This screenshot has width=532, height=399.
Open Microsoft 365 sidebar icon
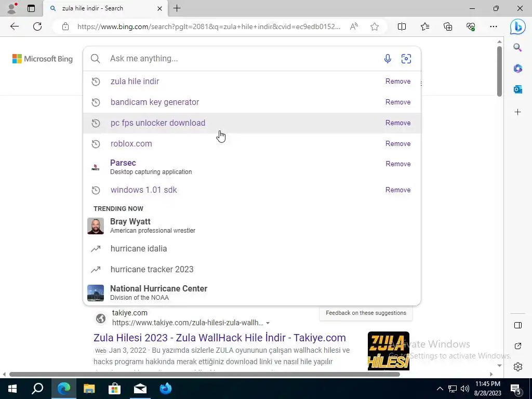pos(517,69)
